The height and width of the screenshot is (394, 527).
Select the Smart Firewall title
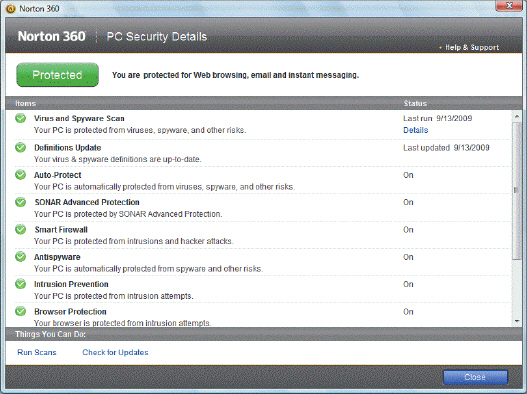pos(61,230)
